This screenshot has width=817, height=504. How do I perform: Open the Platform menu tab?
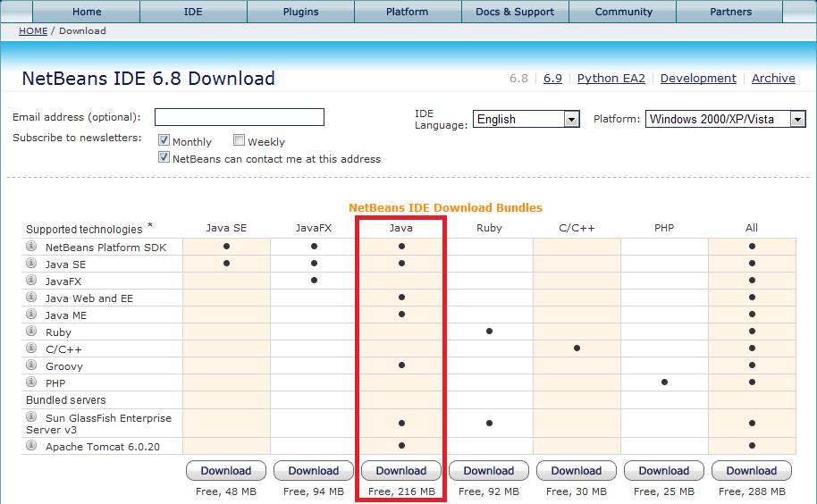408,12
